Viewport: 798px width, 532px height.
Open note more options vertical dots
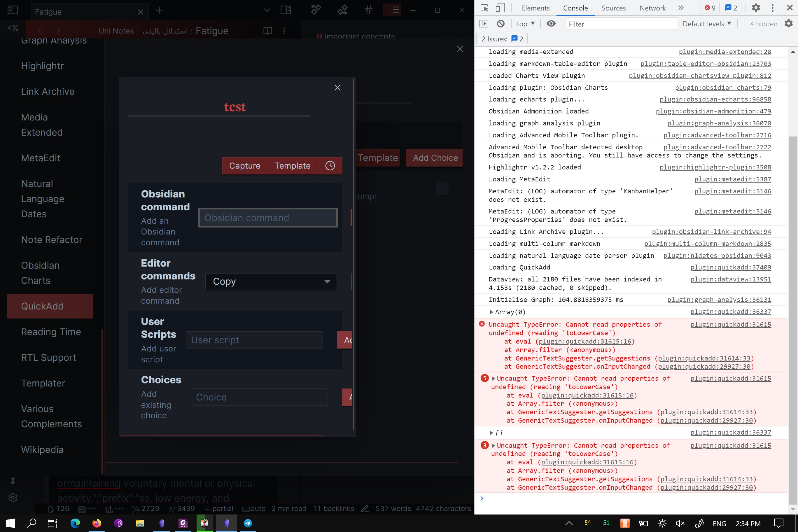click(284, 31)
